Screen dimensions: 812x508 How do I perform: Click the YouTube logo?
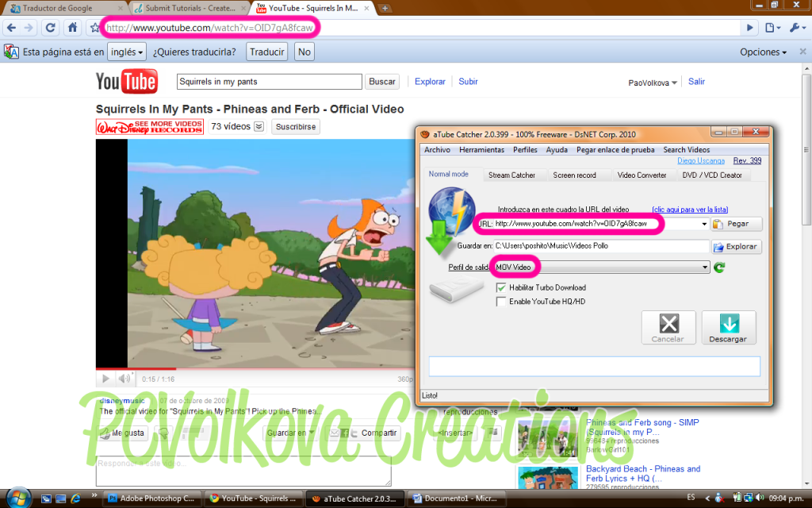[127, 82]
